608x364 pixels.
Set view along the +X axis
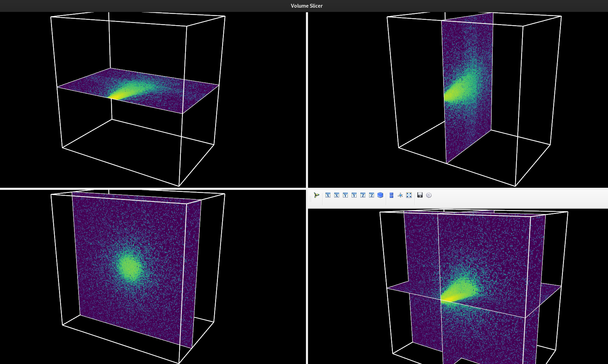[337, 195]
